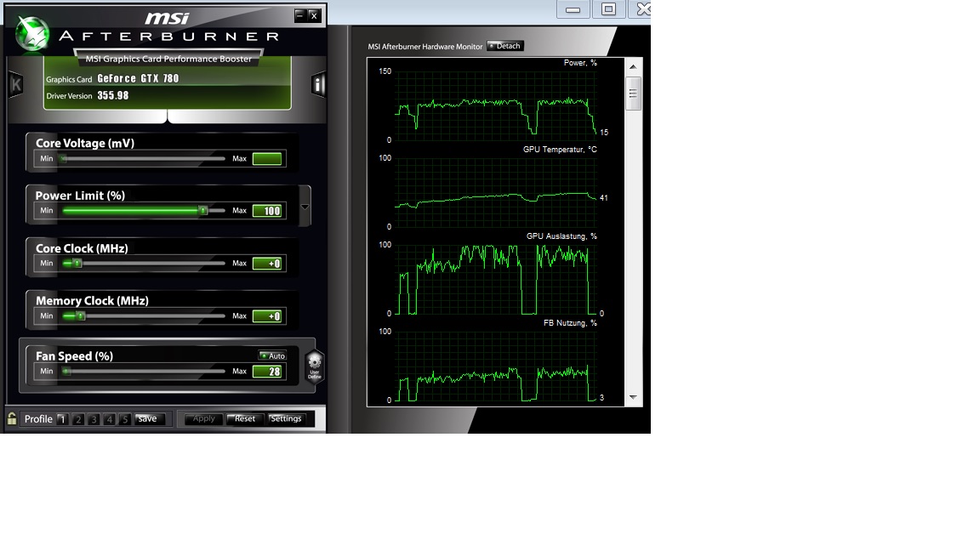
Task: Select profile slot 3
Action: 94,419
